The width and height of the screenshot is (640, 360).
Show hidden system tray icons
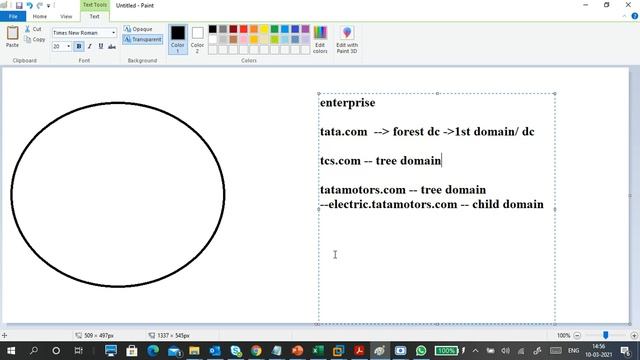tap(476, 351)
